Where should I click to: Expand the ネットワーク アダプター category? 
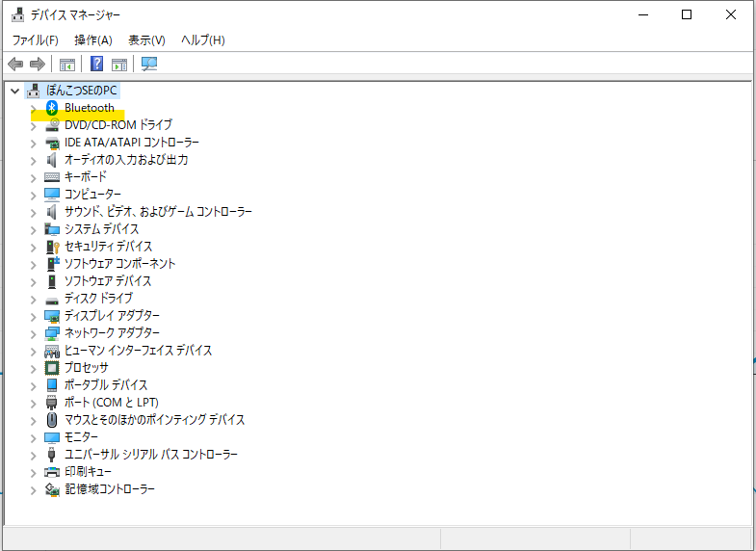(34, 334)
